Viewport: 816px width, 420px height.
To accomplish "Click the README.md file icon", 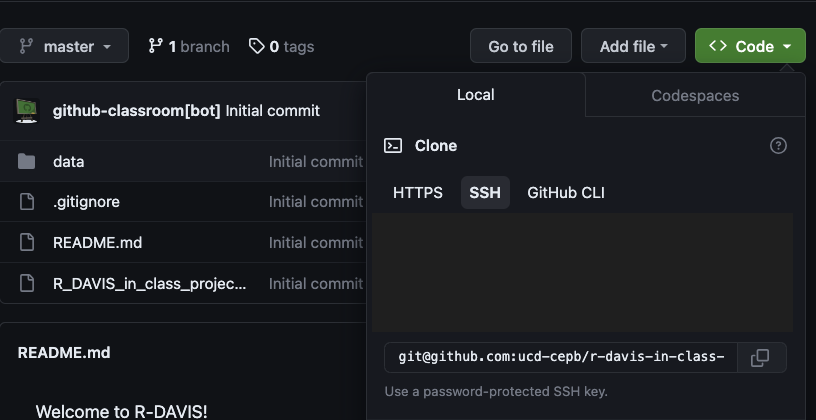I will pos(27,243).
